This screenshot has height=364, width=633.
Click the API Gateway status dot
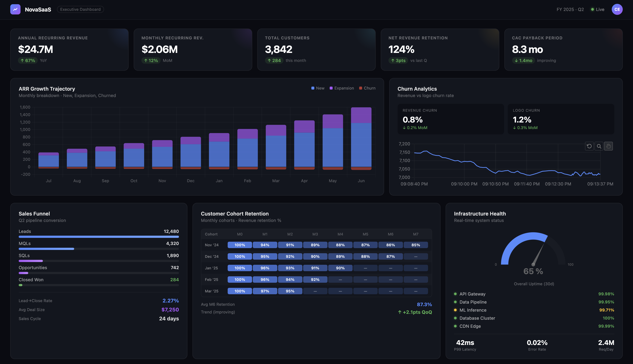(455, 294)
